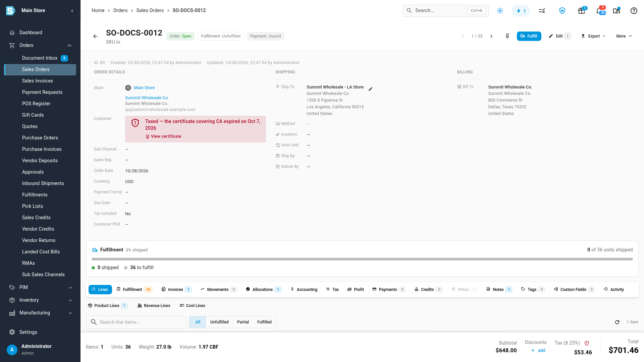644x362 pixels.
Task: Switch to the Allocations tab
Action: [x=263, y=290]
